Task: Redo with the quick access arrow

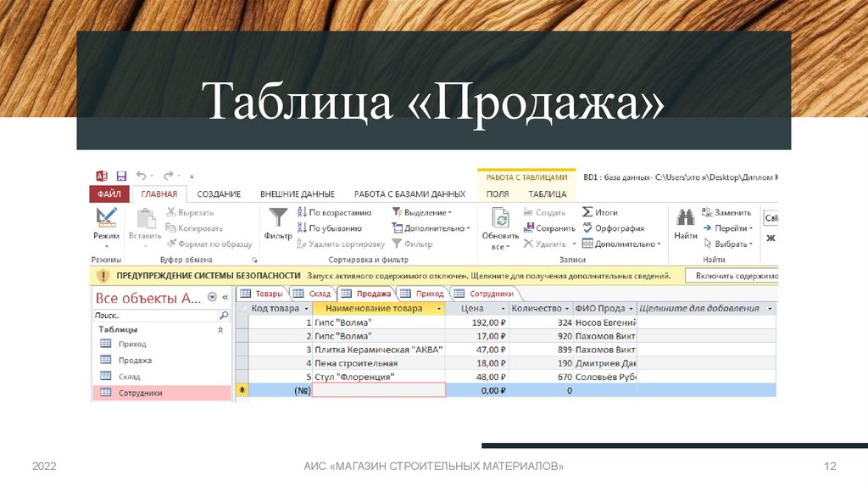Action: click(169, 176)
